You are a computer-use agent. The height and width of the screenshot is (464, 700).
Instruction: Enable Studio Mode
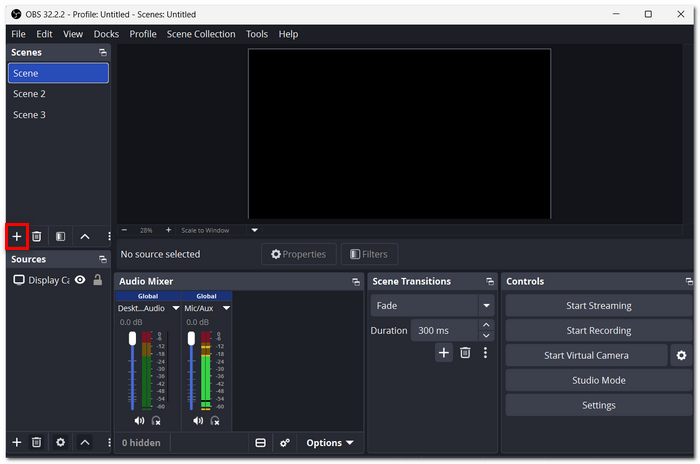point(599,380)
